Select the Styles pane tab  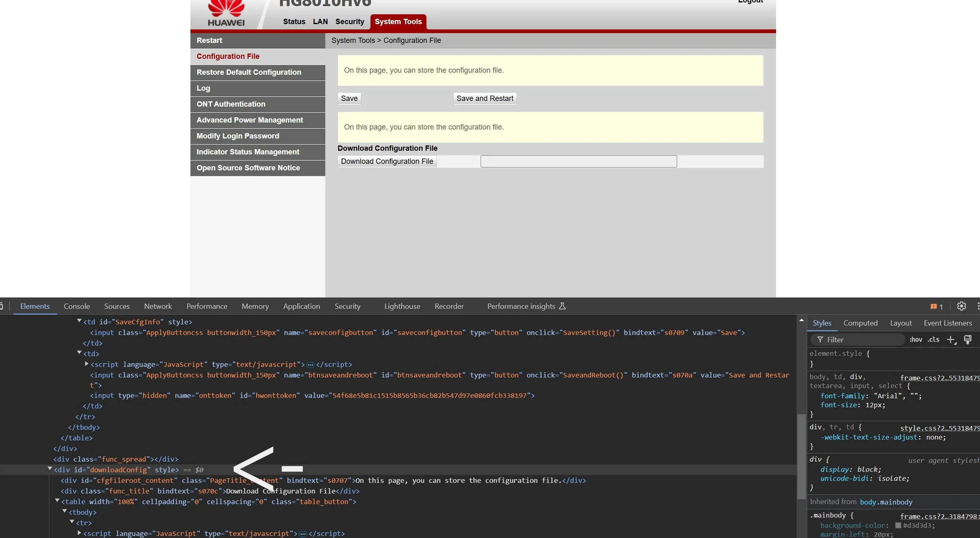[822, 323]
